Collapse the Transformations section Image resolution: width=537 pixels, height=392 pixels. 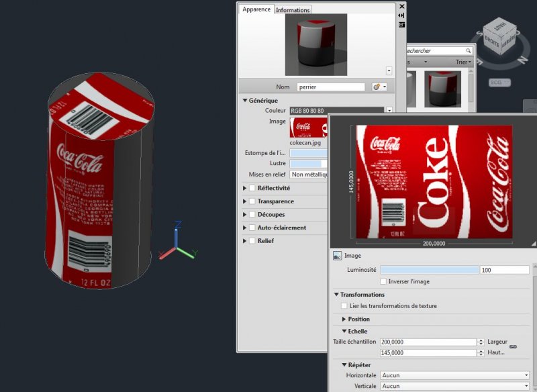[336, 295]
